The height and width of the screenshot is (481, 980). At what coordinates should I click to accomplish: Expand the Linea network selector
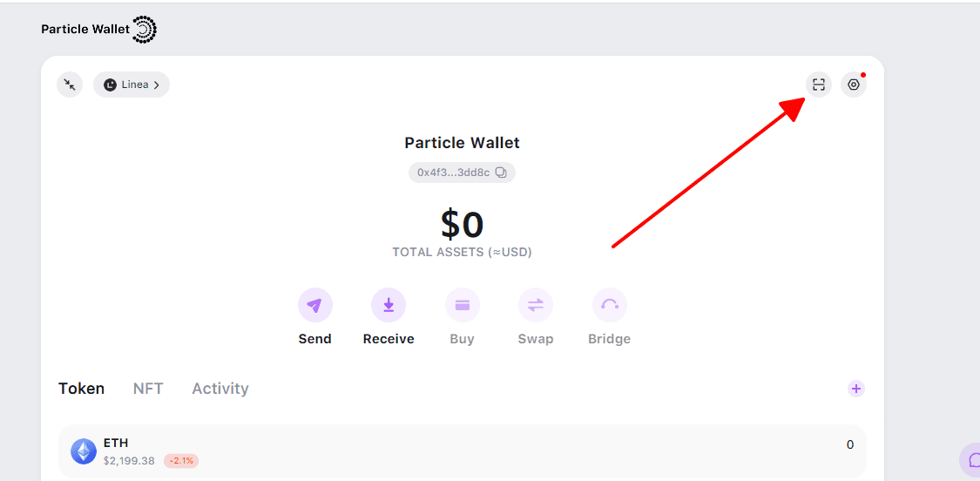point(132,85)
